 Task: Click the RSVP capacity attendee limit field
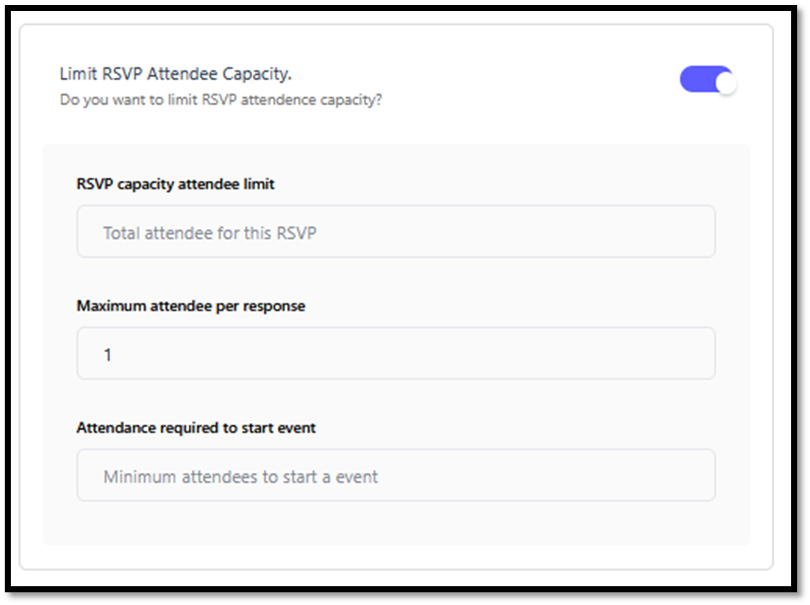(396, 232)
